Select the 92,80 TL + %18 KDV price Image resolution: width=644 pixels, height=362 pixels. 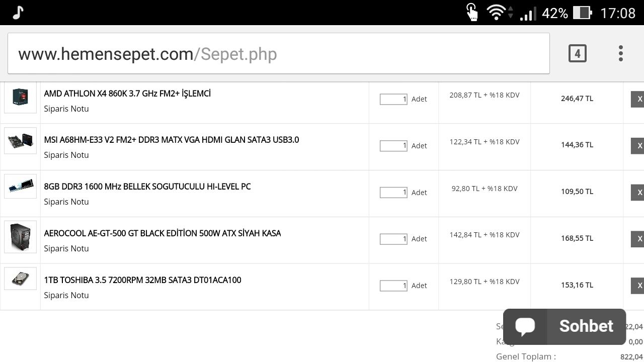click(485, 189)
